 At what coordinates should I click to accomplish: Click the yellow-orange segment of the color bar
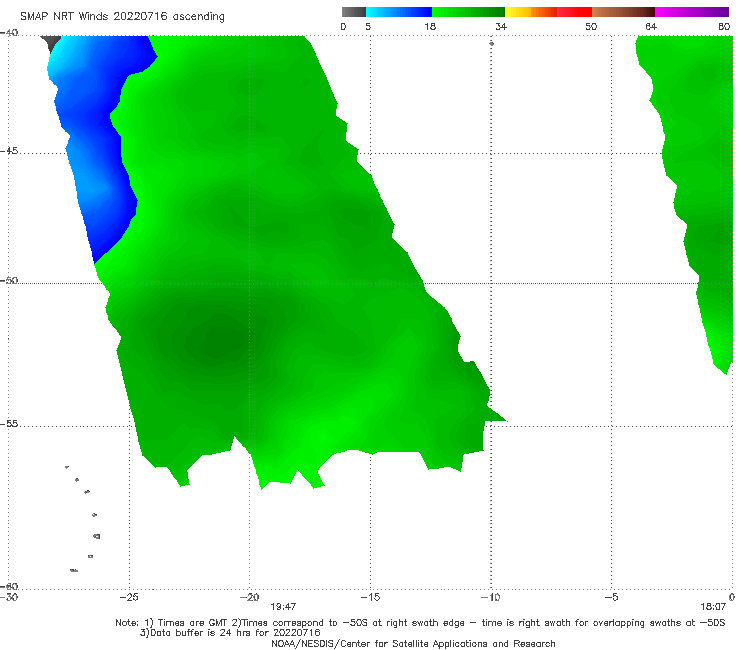531,12
